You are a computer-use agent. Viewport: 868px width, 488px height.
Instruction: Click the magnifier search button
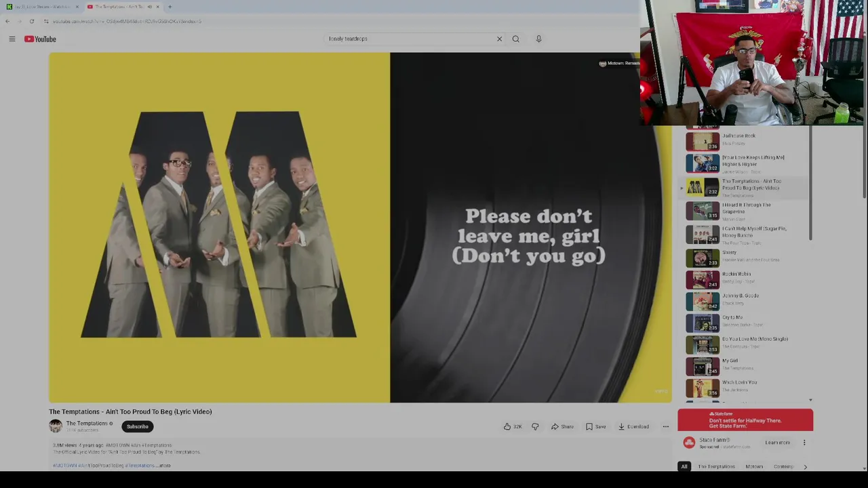pos(516,39)
